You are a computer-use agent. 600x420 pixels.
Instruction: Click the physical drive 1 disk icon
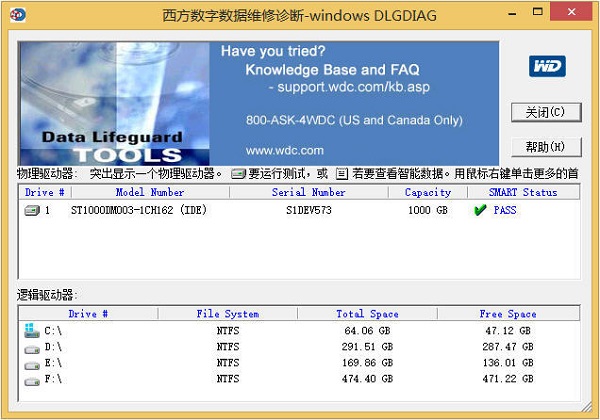32,211
